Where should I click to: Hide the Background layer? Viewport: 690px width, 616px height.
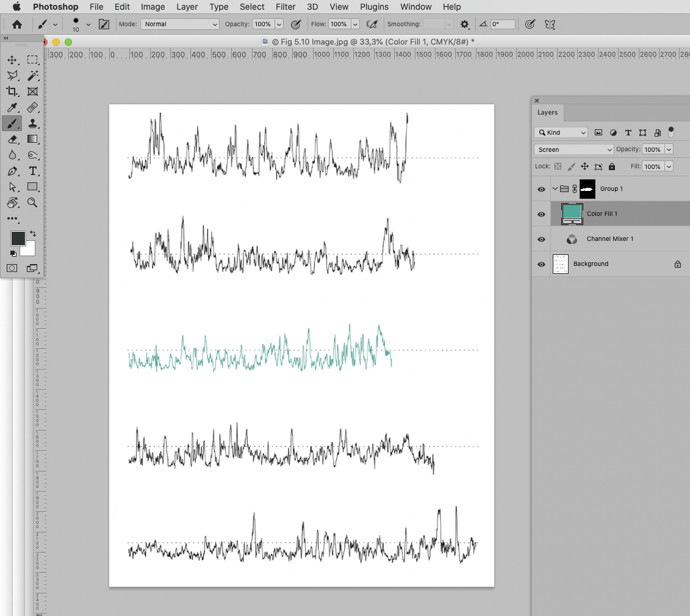tap(541, 264)
